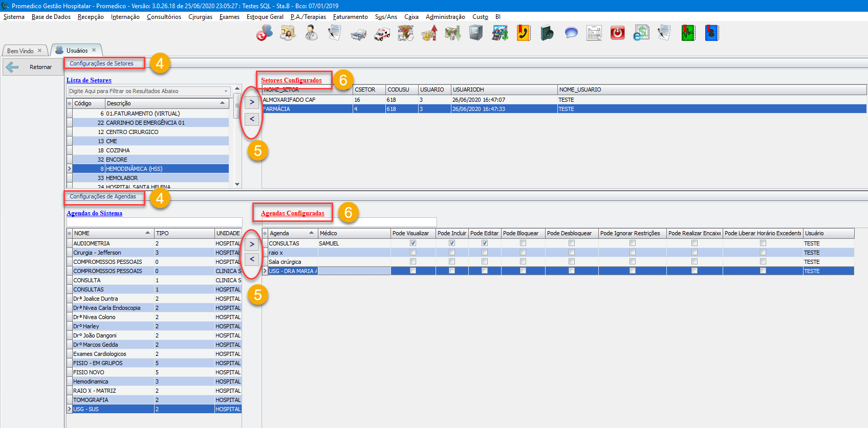Image resolution: width=868 pixels, height=428 pixels.
Task: Click the yellow phone book icon
Action: coord(523,34)
